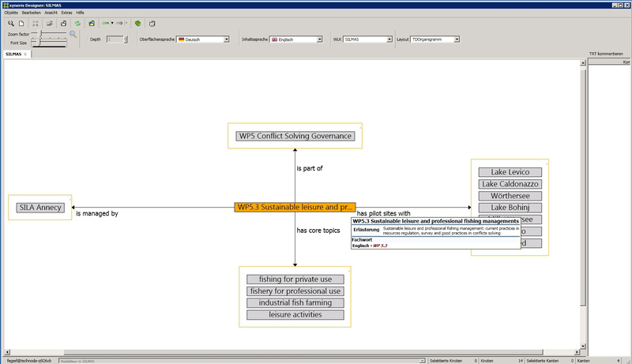Click the fit-to-screen arrows toolbar icon
Image resolution: width=632 pixels, height=364 pixels.
[36, 24]
